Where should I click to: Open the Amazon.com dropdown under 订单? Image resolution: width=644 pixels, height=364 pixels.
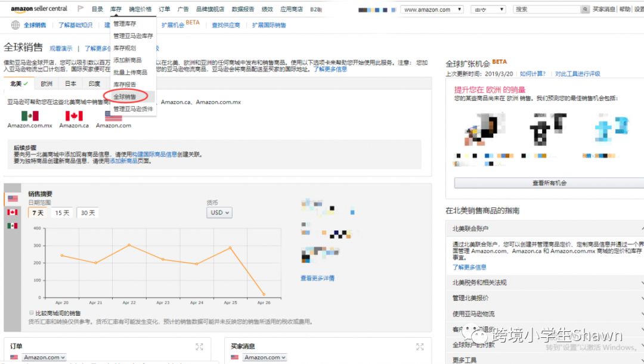[x=44, y=357]
